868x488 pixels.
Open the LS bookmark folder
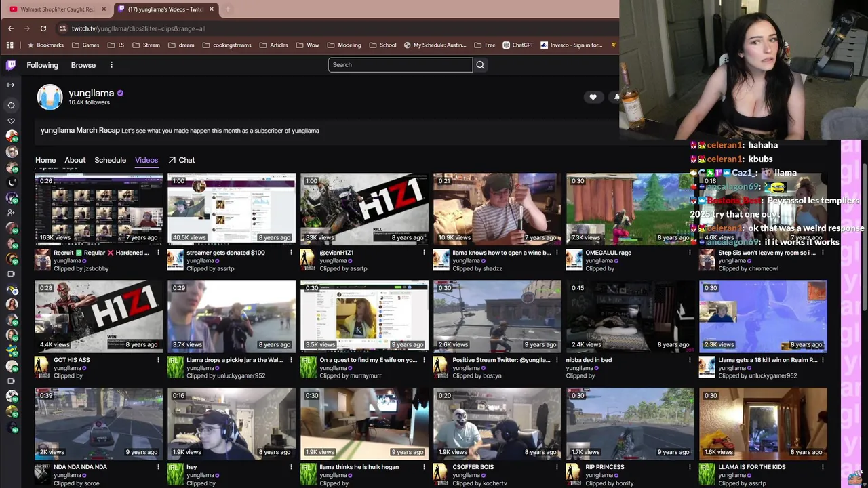(116, 45)
